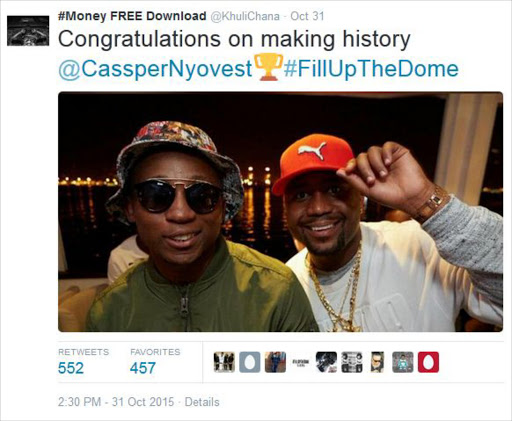This screenshot has width=512, height=421.
Task: Open the #Money FREE Download display name
Action: [x=132, y=16]
